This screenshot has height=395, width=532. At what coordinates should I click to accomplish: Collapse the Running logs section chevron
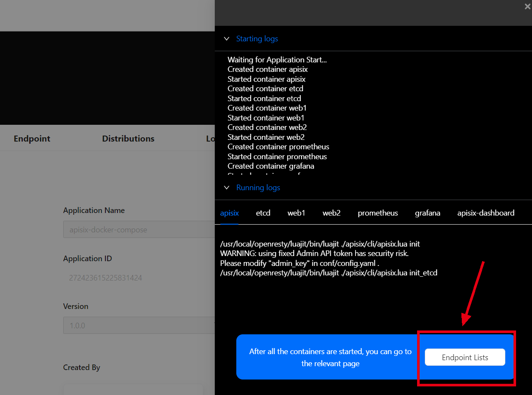pos(227,188)
